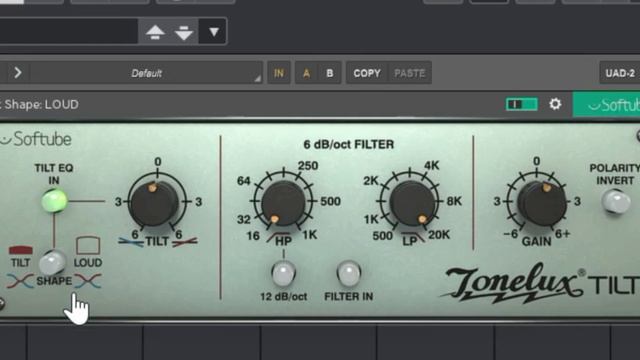This screenshot has width=640, height=360.
Task: Toggle the green power switch indicator
Action: (x=521, y=104)
